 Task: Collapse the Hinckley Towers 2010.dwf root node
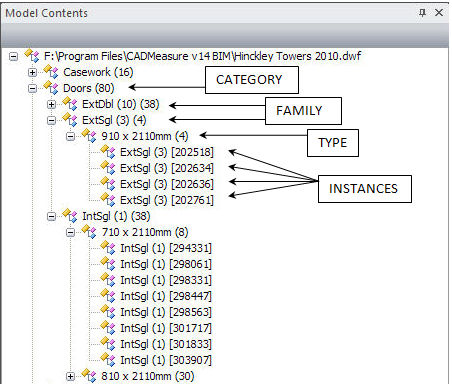pyautogui.click(x=13, y=56)
